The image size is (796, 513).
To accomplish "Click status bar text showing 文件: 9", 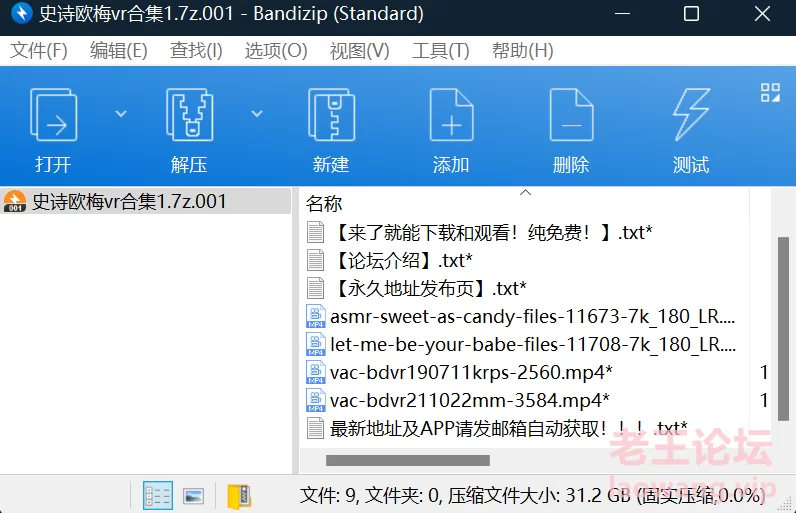I will (532, 495).
